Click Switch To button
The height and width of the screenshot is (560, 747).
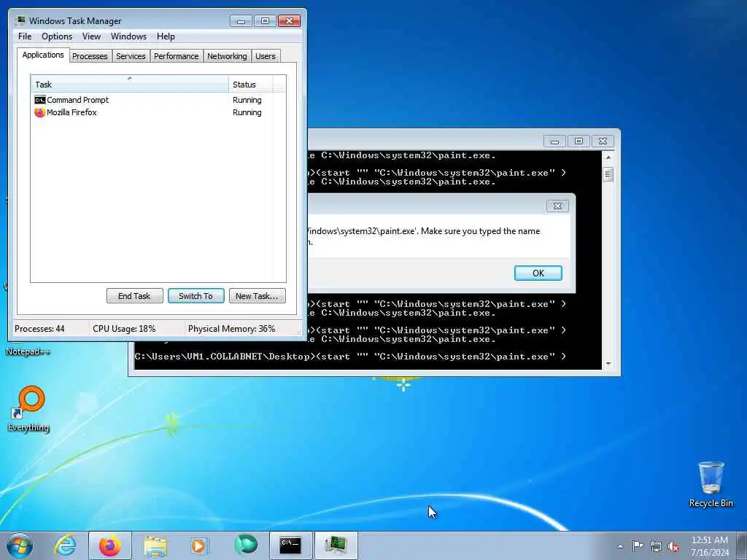196,296
